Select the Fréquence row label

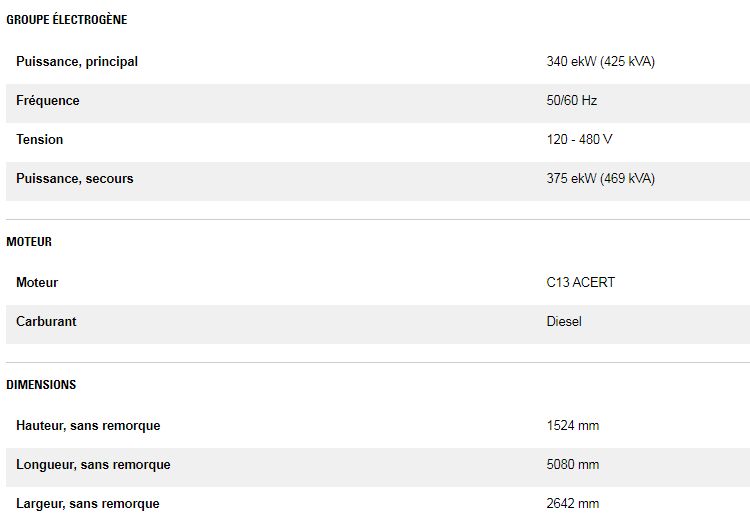tap(48, 101)
